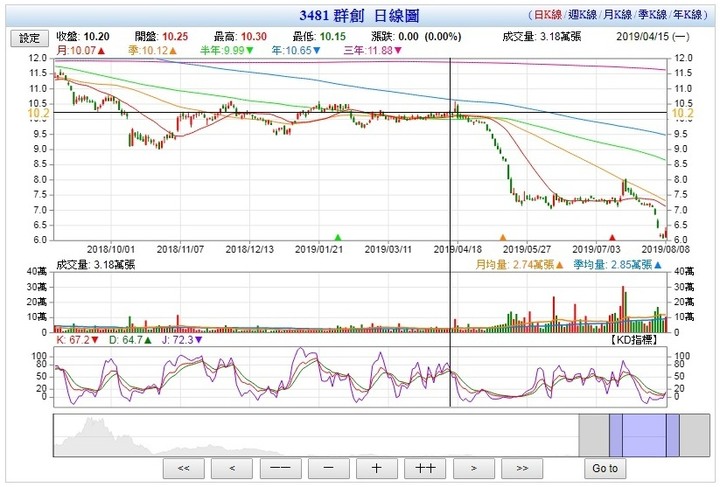Image resolution: width=720 pixels, height=487 pixels.
Task: Switch to 季K線 quarterly chart
Action: click(652, 15)
